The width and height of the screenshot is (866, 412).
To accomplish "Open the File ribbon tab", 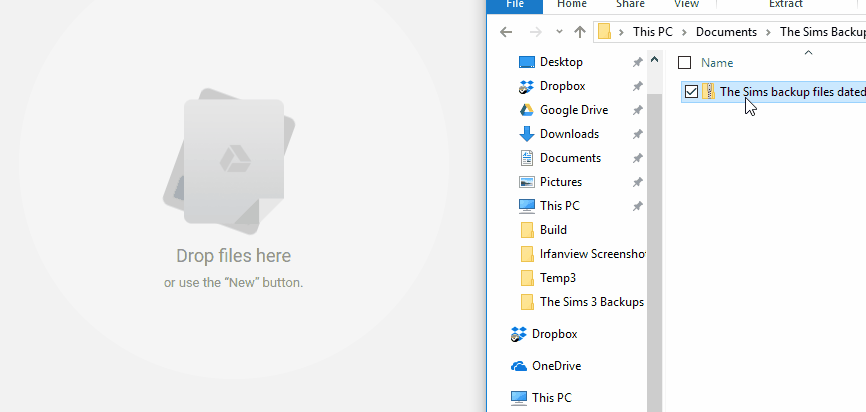I will [x=515, y=4].
